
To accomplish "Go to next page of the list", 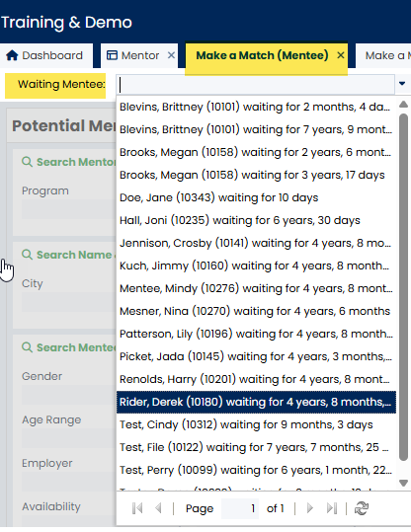I will 309,508.
